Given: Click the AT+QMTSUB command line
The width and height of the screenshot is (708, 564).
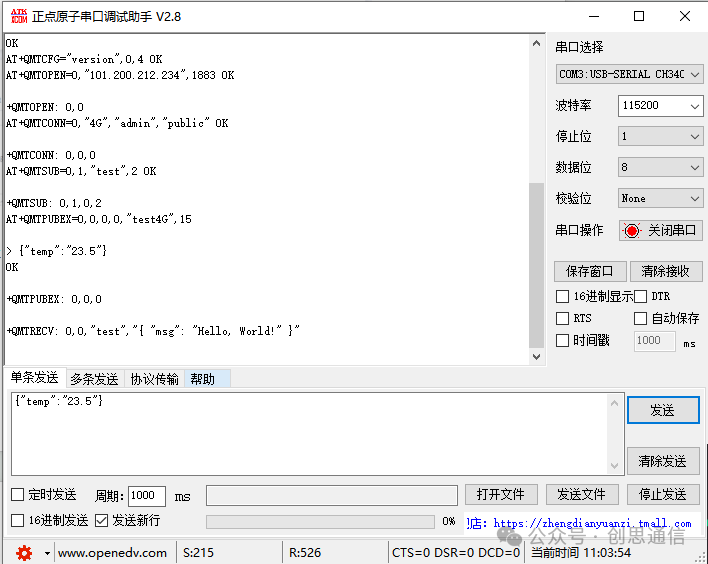Looking at the screenshot, I should click(x=81, y=171).
